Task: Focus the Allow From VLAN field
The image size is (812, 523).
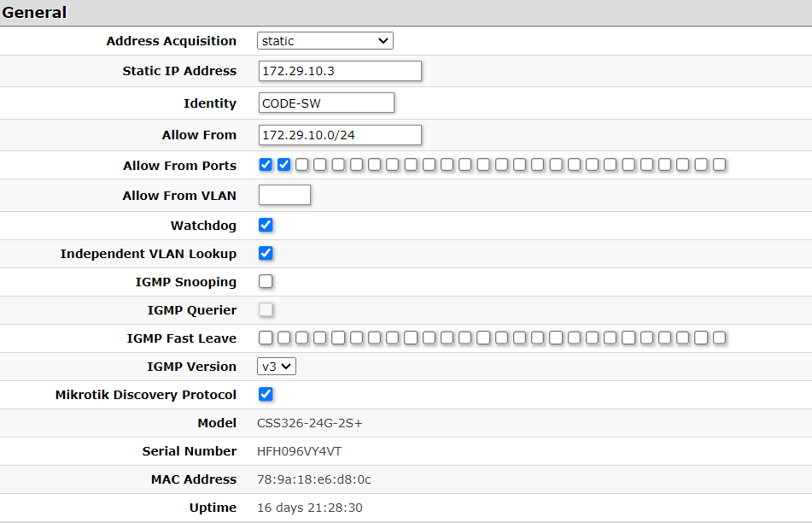Action: tap(285, 195)
